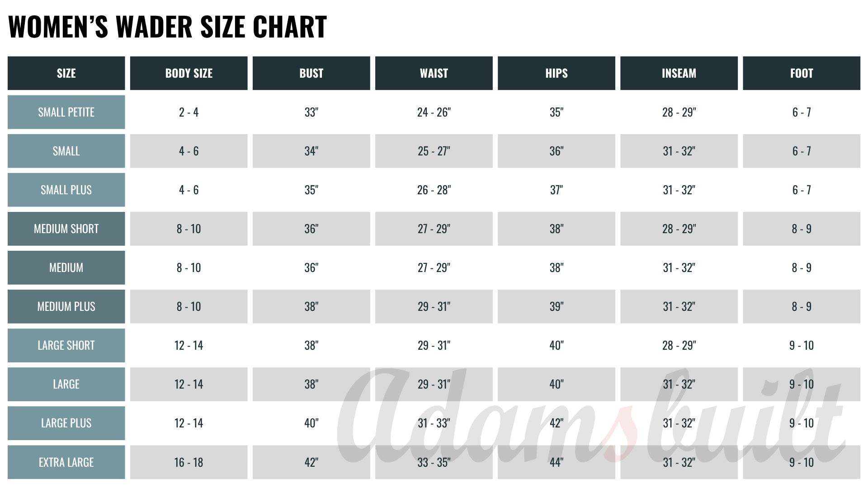Click the 24 - 26" waist cell
The width and height of the screenshot is (868, 488).
pyautogui.click(x=434, y=112)
